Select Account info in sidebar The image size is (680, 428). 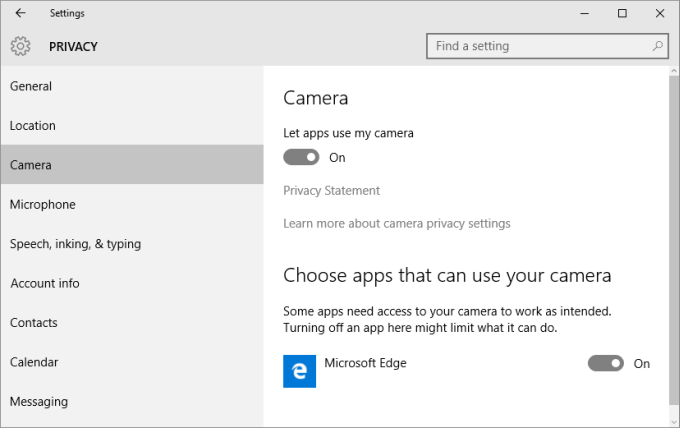(x=45, y=283)
